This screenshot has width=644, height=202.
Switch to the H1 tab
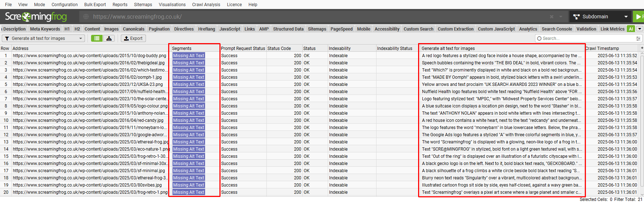(67, 29)
